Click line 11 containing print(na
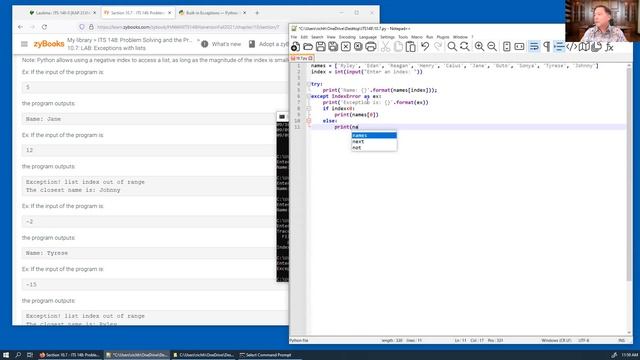Screen dimensions: 640x360 (468, 127)
